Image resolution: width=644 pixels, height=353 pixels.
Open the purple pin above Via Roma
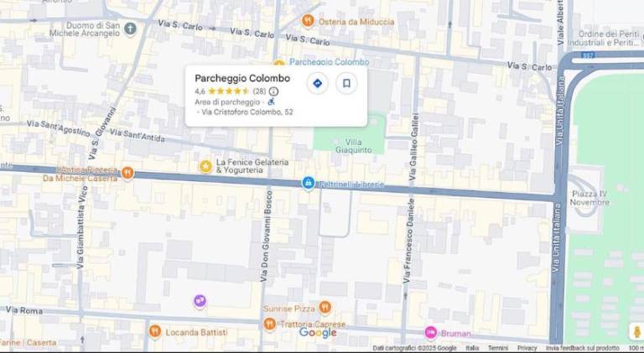pos(200,301)
